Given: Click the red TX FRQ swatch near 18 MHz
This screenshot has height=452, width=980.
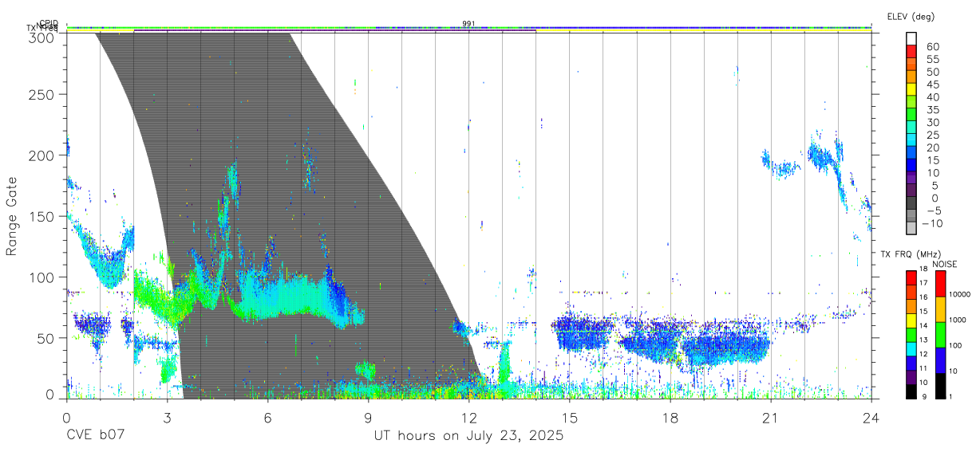Looking at the screenshot, I should [x=911, y=277].
